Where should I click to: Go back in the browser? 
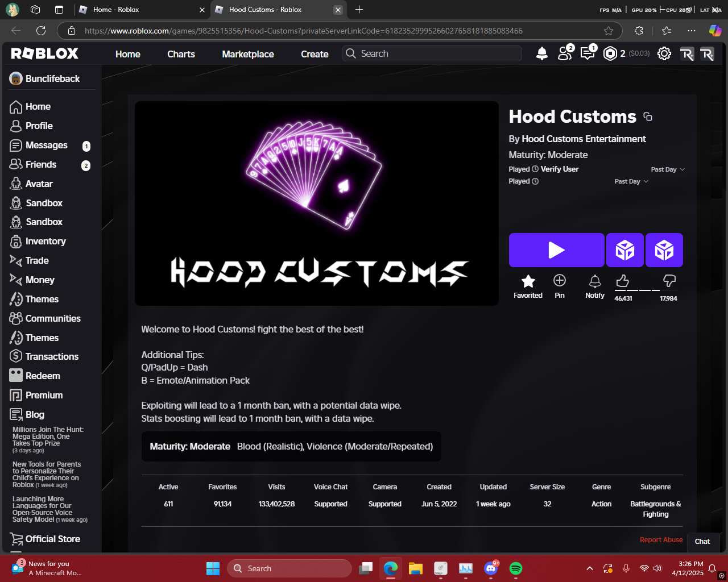click(16, 31)
